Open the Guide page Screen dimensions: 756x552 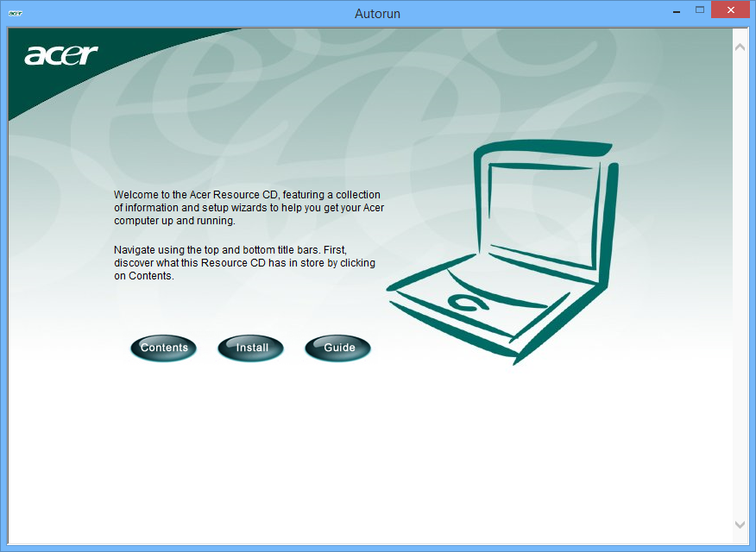tap(338, 348)
